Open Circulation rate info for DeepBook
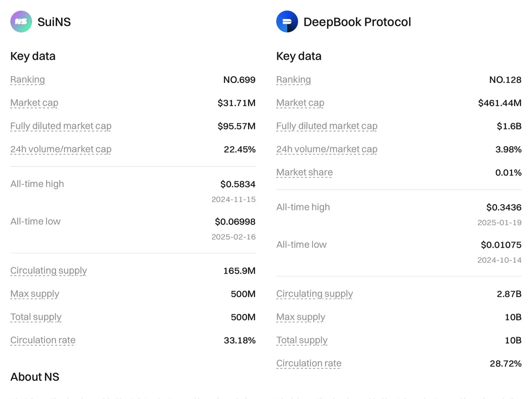Image resolution: width=532 pixels, height=399 pixels. (x=309, y=363)
